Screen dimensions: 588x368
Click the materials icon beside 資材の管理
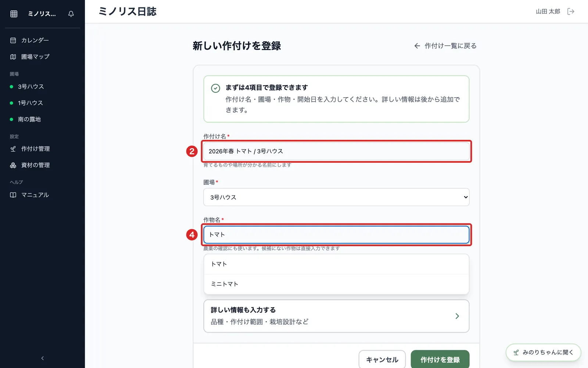pyautogui.click(x=13, y=165)
